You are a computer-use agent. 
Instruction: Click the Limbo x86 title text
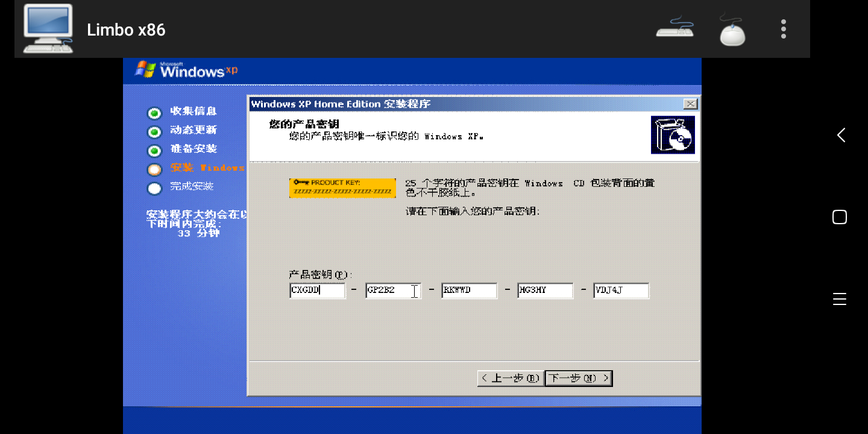click(x=126, y=30)
